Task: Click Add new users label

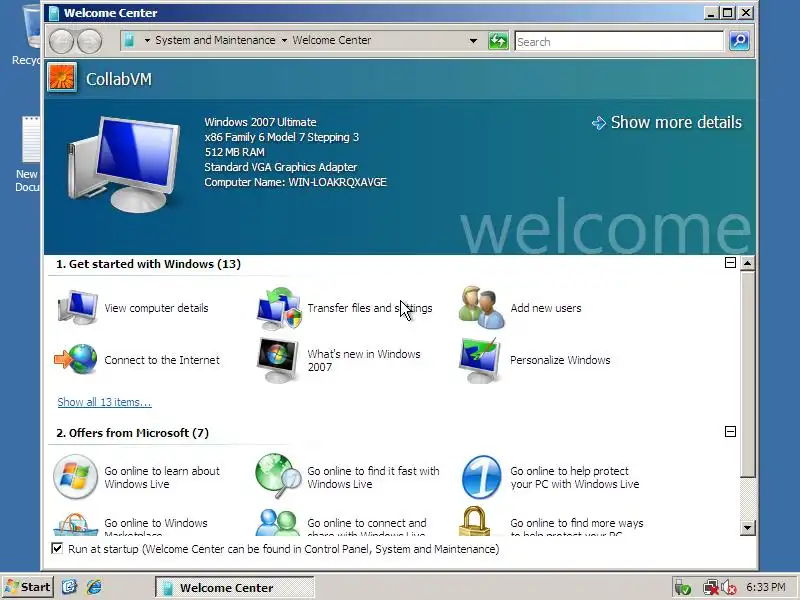Action: [x=545, y=308]
